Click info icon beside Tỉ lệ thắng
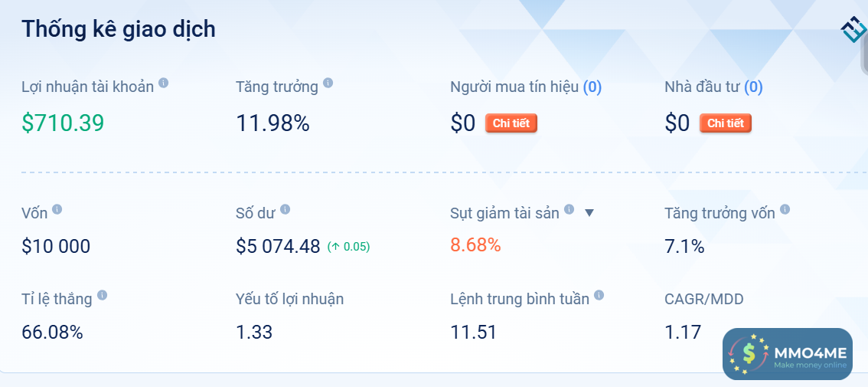 coord(102,295)
